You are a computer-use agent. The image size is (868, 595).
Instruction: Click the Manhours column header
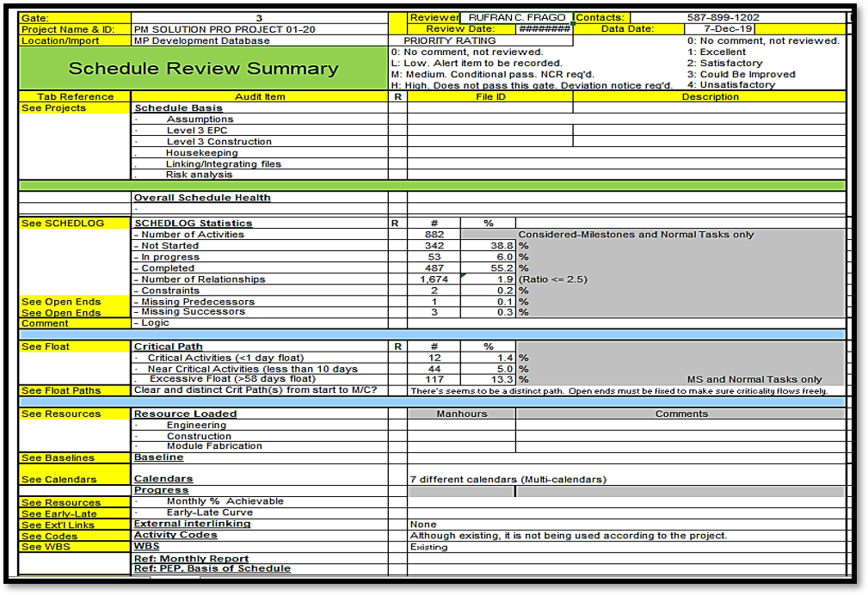click(462, 414)
